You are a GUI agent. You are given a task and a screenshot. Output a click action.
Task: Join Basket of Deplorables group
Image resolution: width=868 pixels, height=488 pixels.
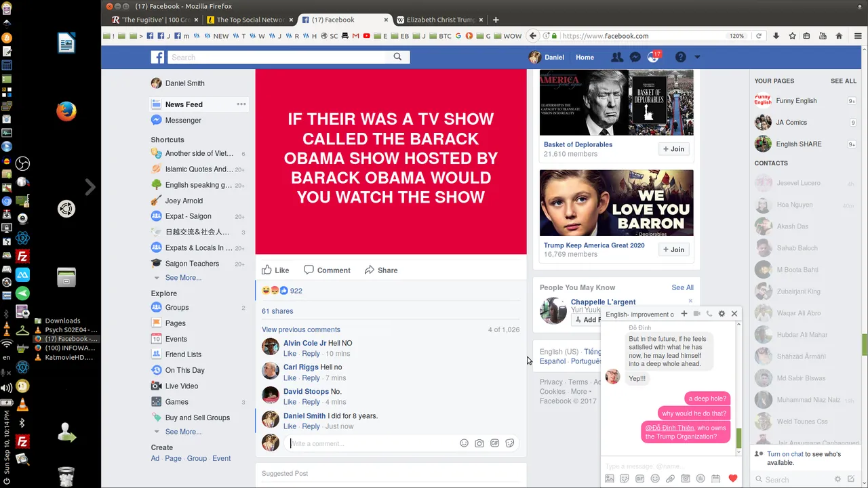coord(674,149)
